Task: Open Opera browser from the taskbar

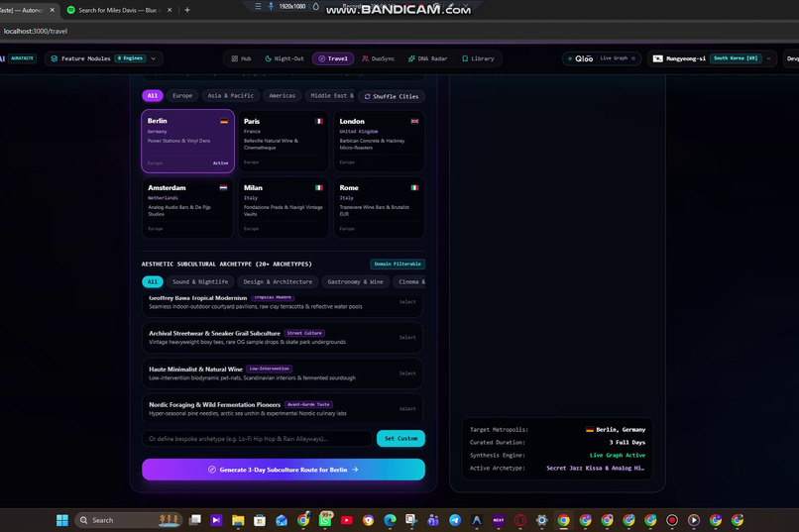Action: click(520, 520)
